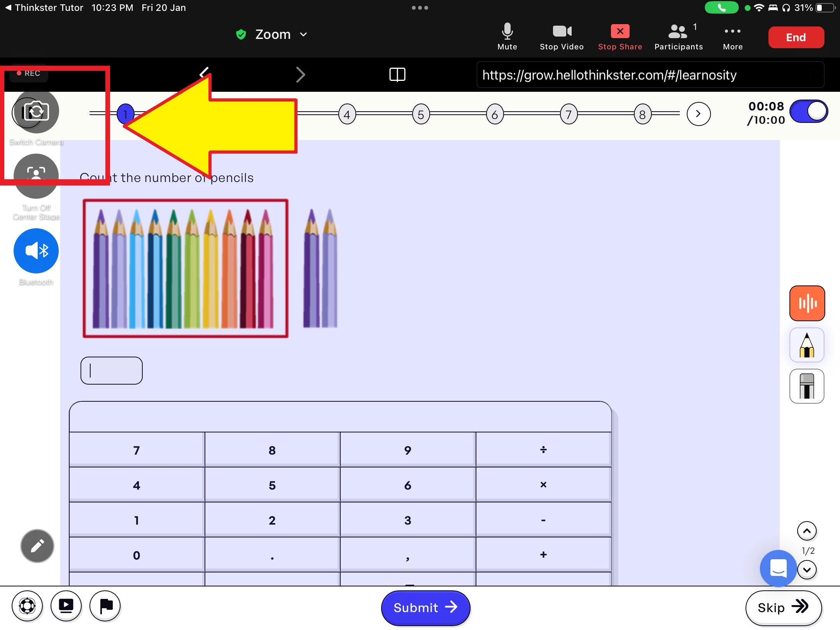This screenshot has width=840, height=630.
Task: Open the orange audio waveform button
Action: [x=807, y=303]
